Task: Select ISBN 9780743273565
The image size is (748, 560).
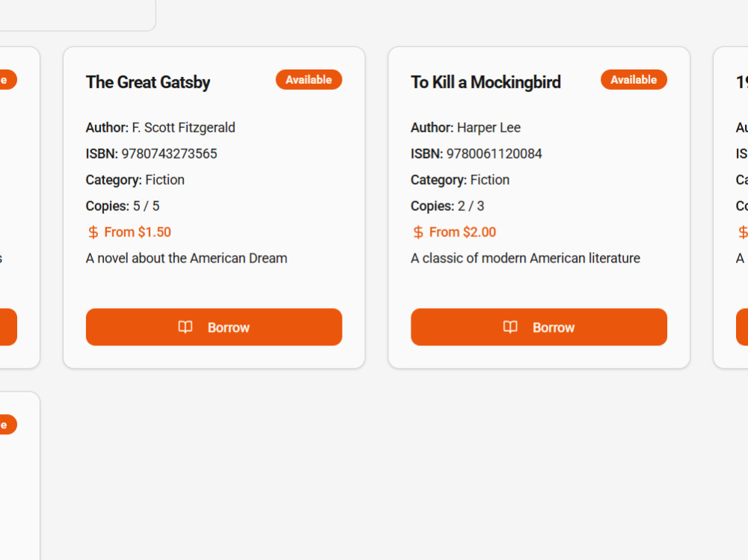Action: click(x=169, y=153)
